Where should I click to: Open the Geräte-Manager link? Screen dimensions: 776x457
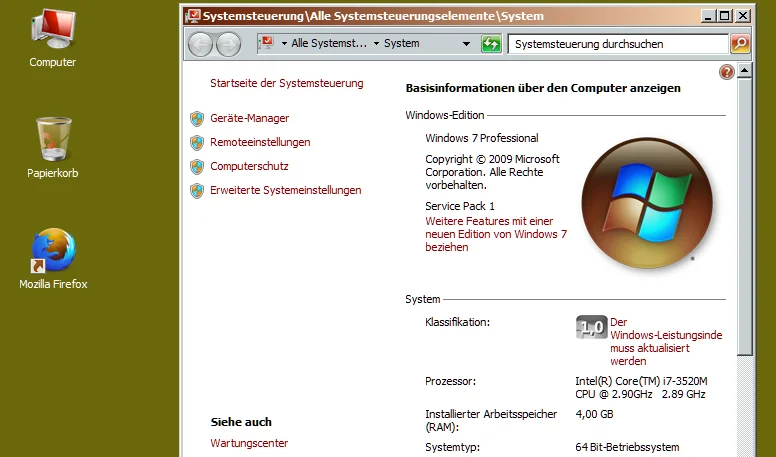pyautogui.click(x=249, y=118)
